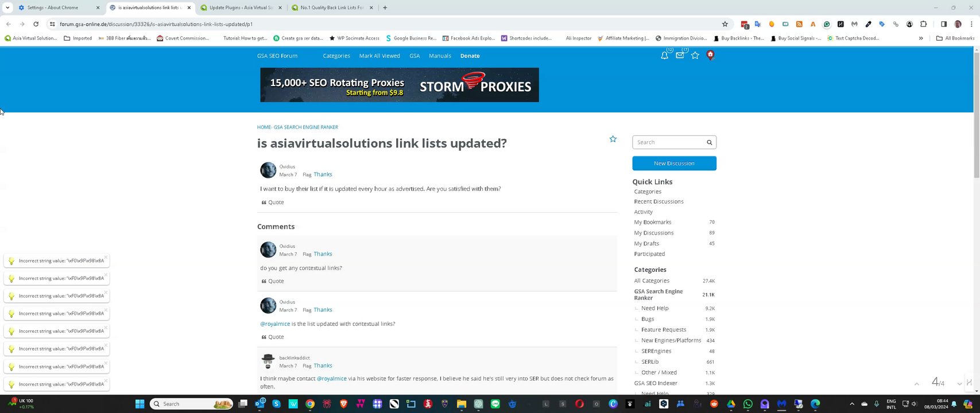View site information icon in address bar

(x=52, y=24)
